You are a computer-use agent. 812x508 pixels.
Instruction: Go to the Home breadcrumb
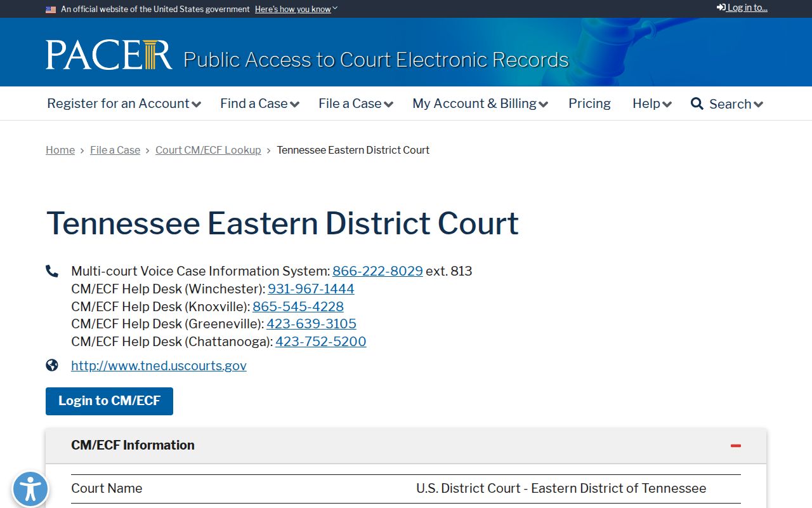click(60, 150)
